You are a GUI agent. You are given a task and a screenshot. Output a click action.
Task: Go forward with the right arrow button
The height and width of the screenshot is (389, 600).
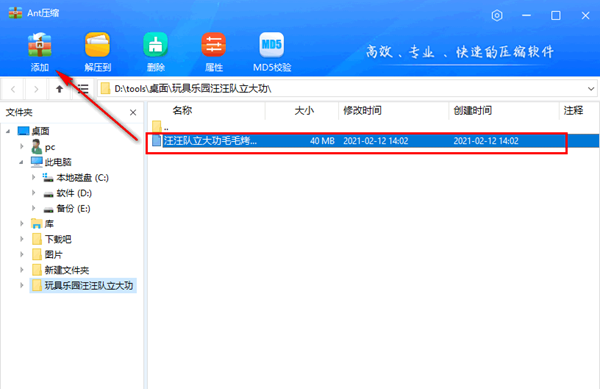pyautogui.click(x=36, y=89)
